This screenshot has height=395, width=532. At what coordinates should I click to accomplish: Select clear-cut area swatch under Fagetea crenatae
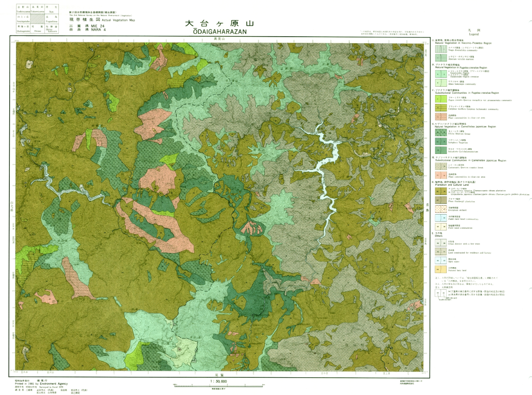pyautogui.click(x=440, y=117)
